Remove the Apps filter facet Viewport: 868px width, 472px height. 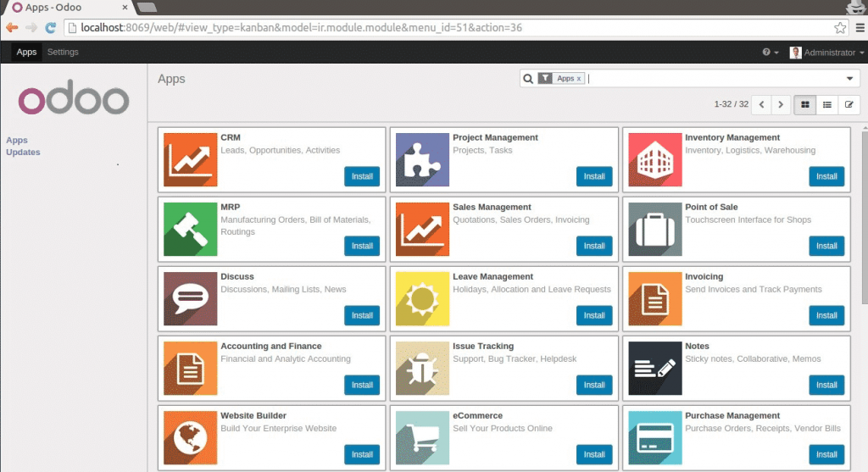tap(579, 79)
